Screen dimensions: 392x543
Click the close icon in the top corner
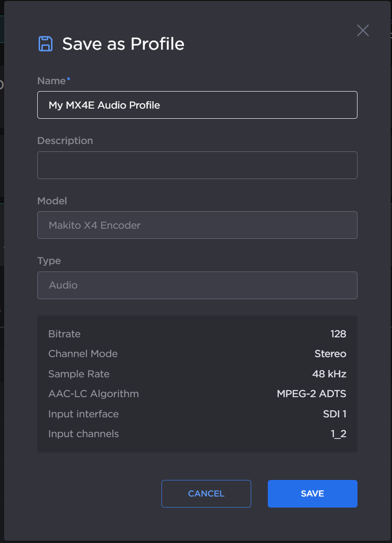point(363,30)
